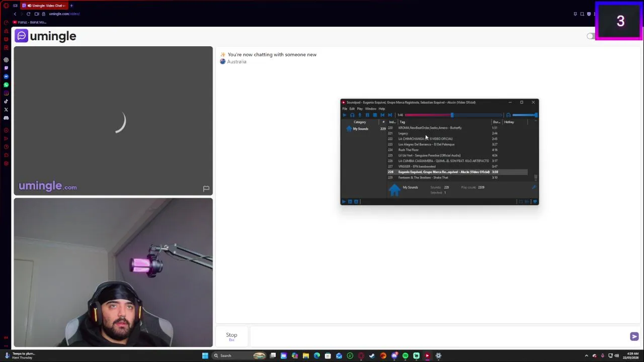The height and width of the screenshot is (362, 644).
Task: Open Discord from the Opera sidebar
Action: pos(6,118)
